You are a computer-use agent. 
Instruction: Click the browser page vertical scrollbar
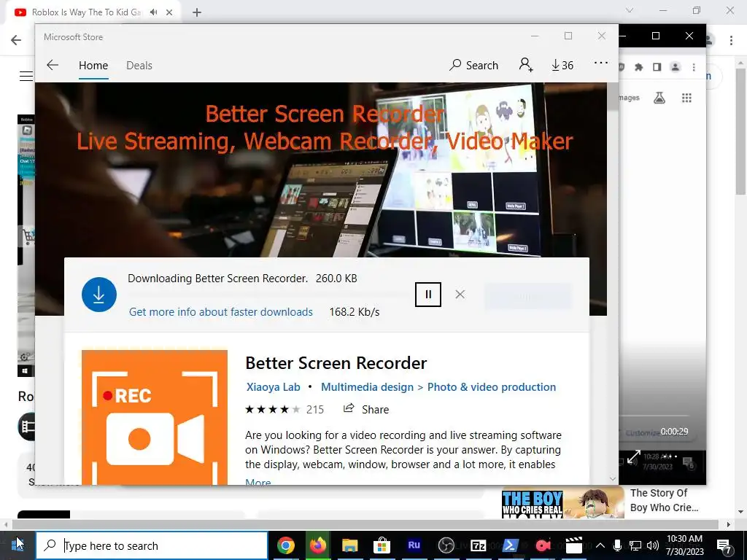pos(740,131)
